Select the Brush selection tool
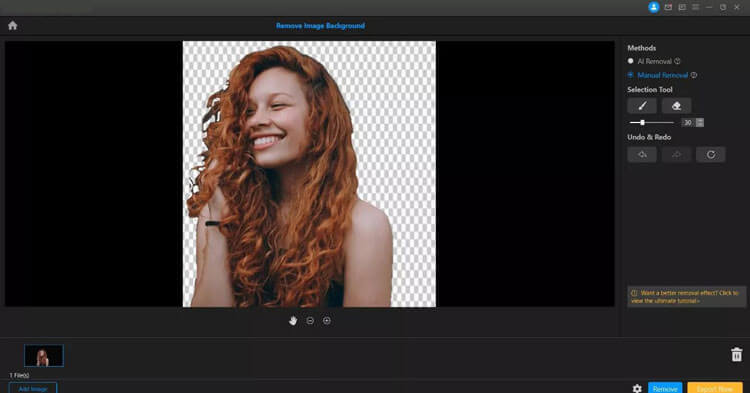This screenshot has height=393, width=750. [x=642, y=106]
